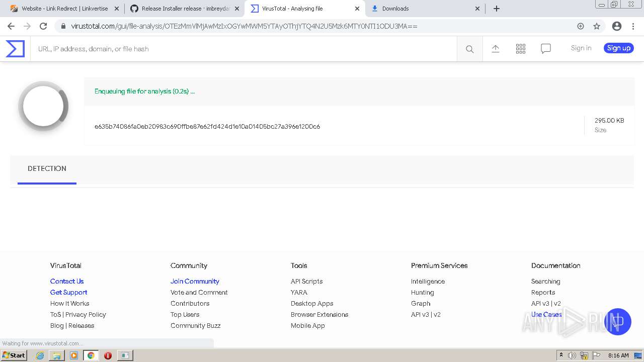Viewport: 644px width, 362px height.
Task: Click the zoom indicator icon in address bar
Action: coord(581,26)
